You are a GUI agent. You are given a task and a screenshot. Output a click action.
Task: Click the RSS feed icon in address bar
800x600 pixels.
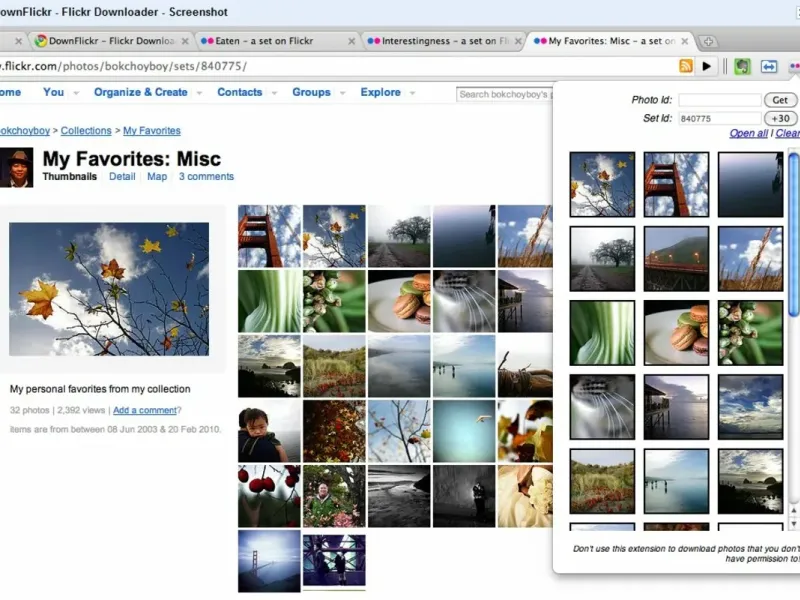pos(686,66)
